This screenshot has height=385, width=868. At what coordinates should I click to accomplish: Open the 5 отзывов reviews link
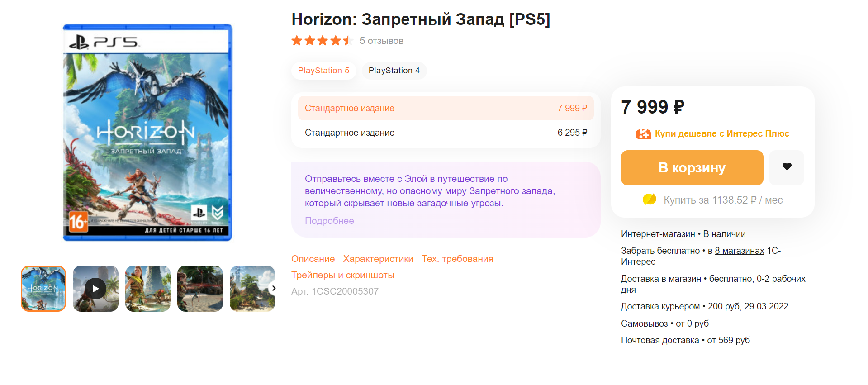coord(381,41)
